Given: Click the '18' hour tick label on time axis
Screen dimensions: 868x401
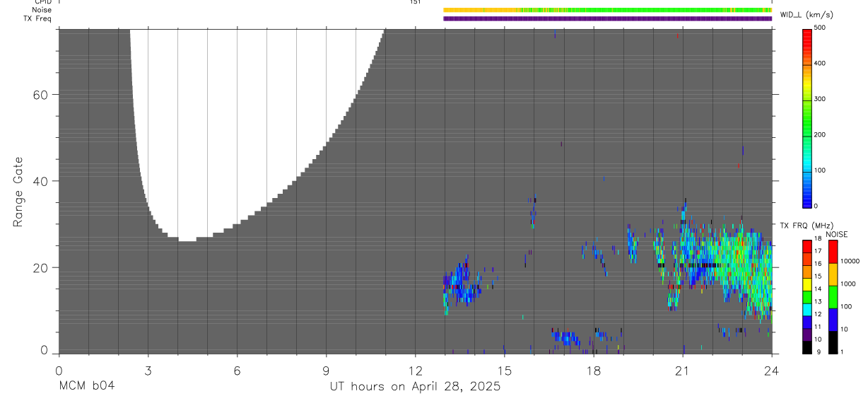Looking at the screenshot, I should coord(593,371).
